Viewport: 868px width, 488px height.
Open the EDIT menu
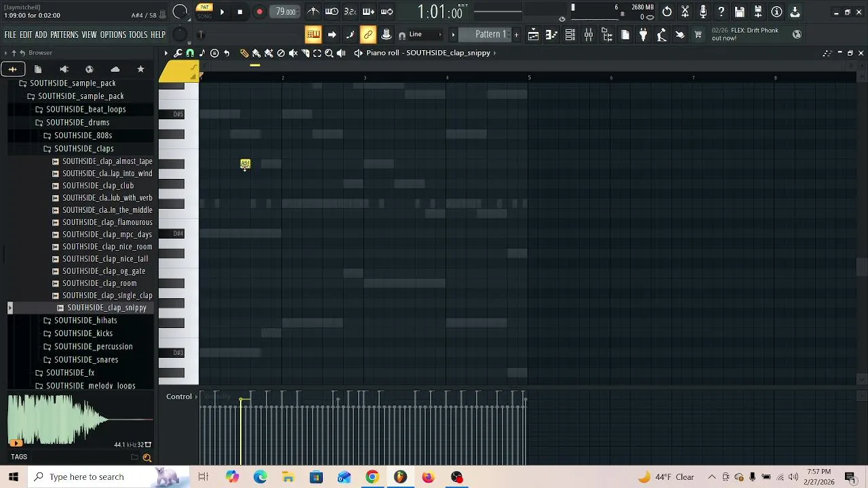pyautogui.click(x=26, y=35)
